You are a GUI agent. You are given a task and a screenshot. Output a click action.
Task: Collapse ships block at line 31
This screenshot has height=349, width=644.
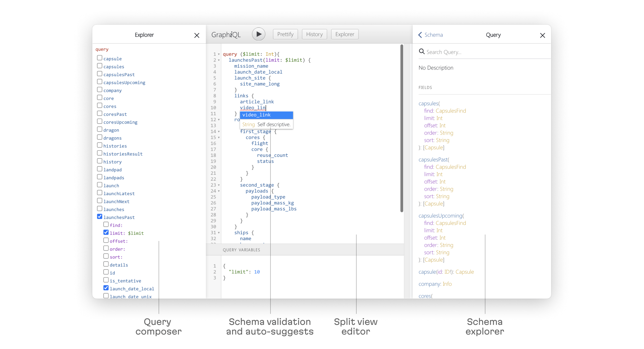point(219,233)
